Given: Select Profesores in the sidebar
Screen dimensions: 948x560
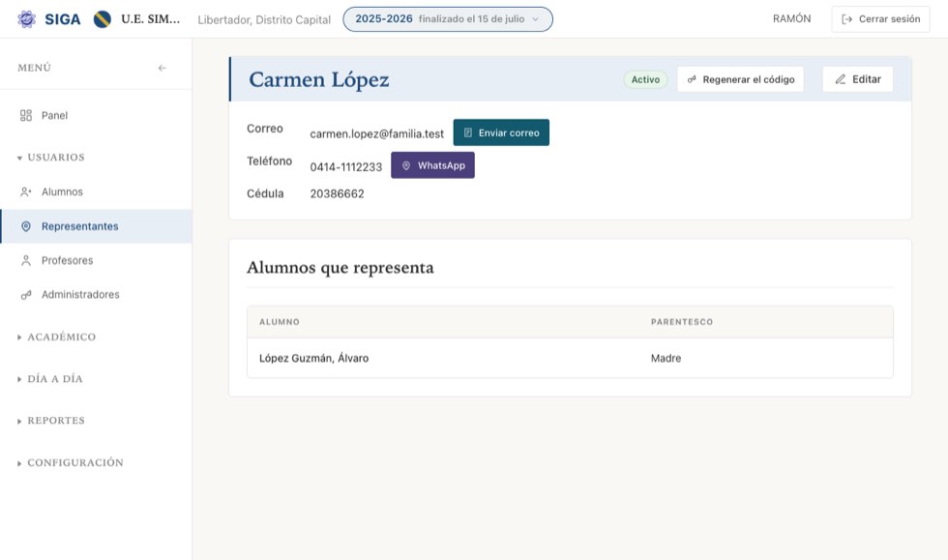Looking at the screenshot, I should click(x=96, y=260).
